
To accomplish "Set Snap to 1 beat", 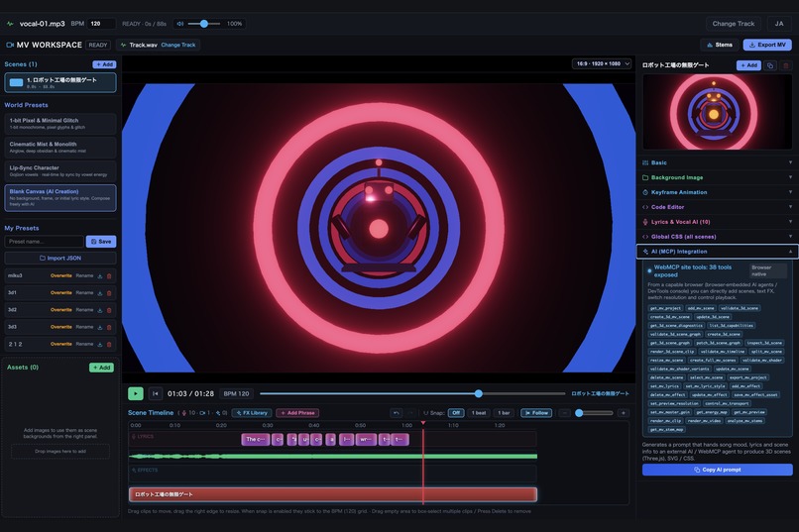I will (479, 413).
